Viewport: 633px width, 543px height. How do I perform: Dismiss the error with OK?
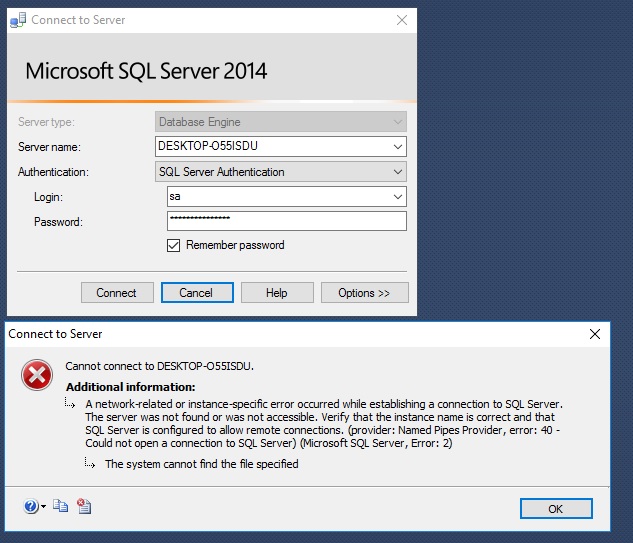(x=556, y=509)
